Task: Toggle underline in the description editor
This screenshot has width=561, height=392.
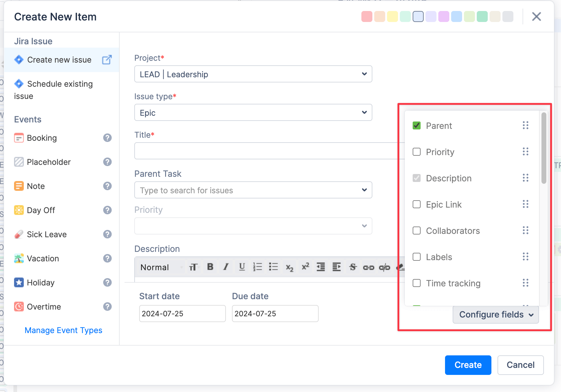Action: 242,267
